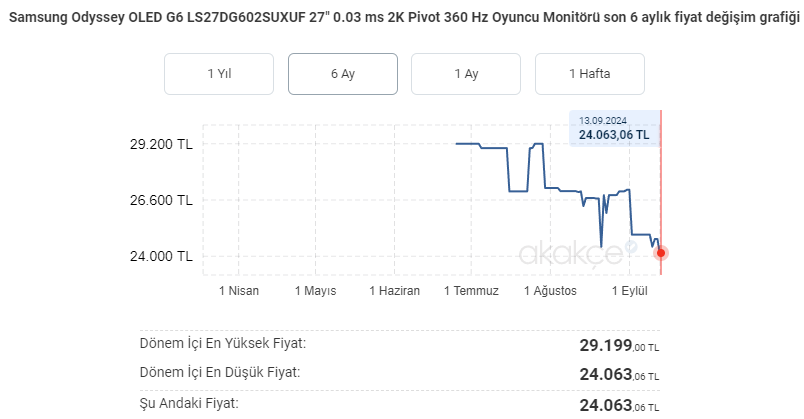
Task: Click the 1 Mayıs date label
Action: [315, 291]
